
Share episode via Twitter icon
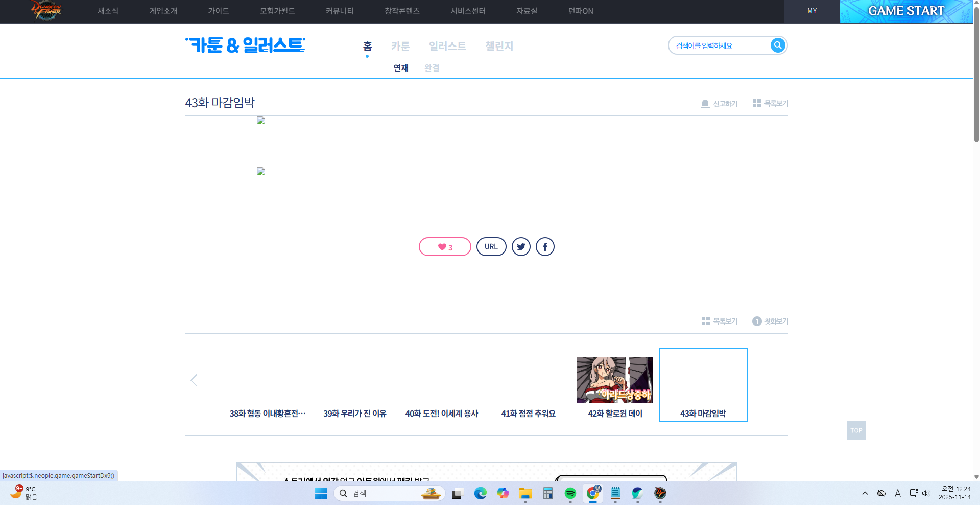521,247
